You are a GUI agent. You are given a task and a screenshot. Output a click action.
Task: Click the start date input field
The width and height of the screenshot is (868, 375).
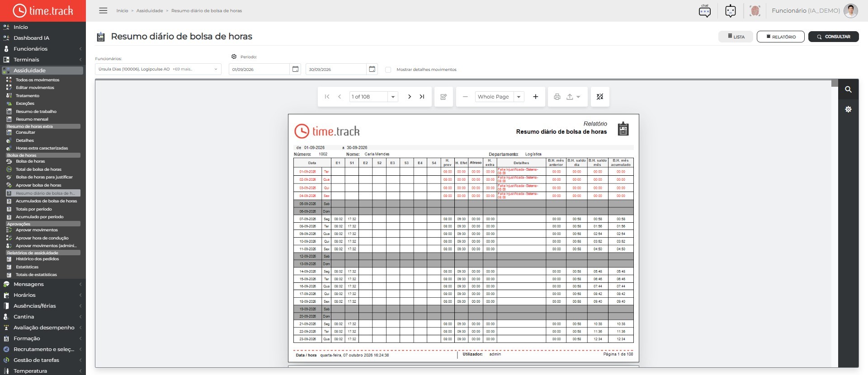point(259,69)
